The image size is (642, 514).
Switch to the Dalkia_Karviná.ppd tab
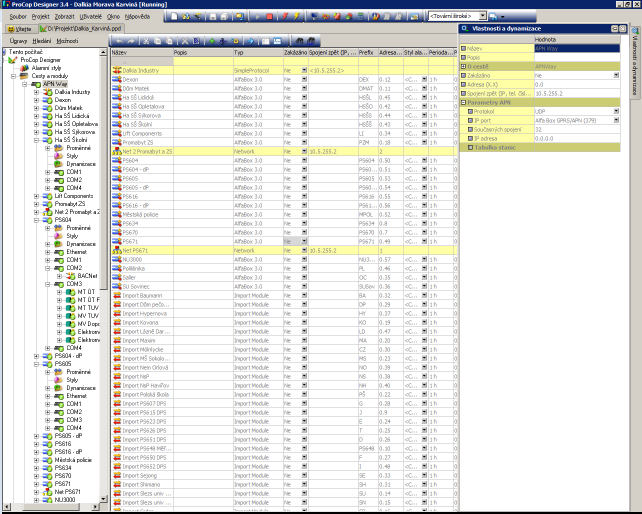click(81, 29)
